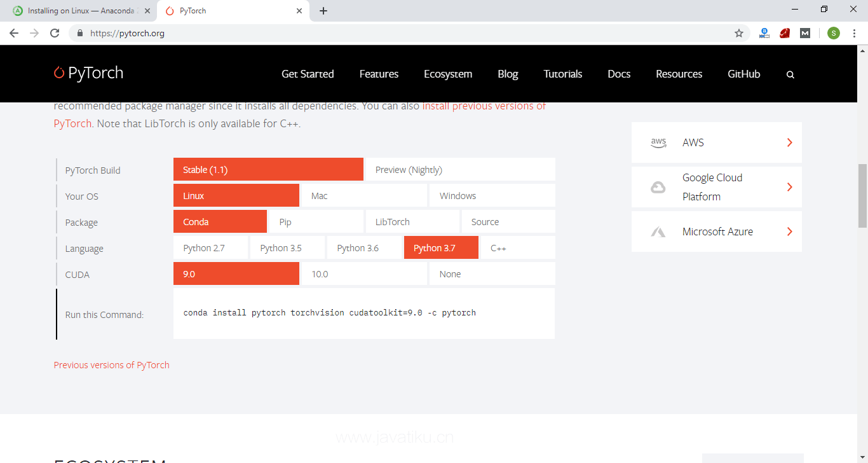Expand Microsoft Azure chevron arrow
Image resolution: width=868 pixels, height=463 pixels.
click(789, 231)
